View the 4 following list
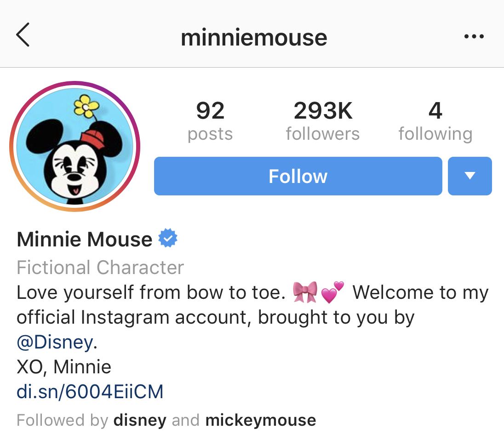Screen dimensions: 504x440 tap(435, 121)
